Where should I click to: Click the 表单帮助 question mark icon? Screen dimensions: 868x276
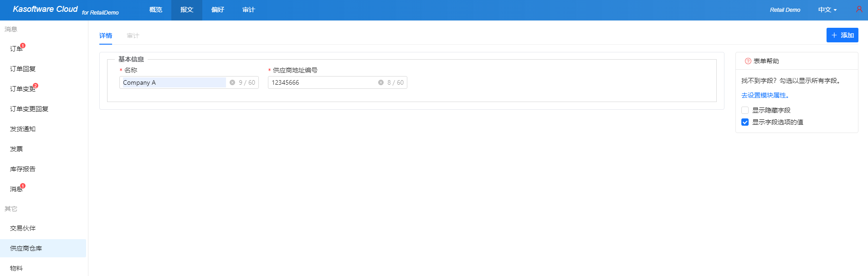pyautogui.click(x=748, y=61)
